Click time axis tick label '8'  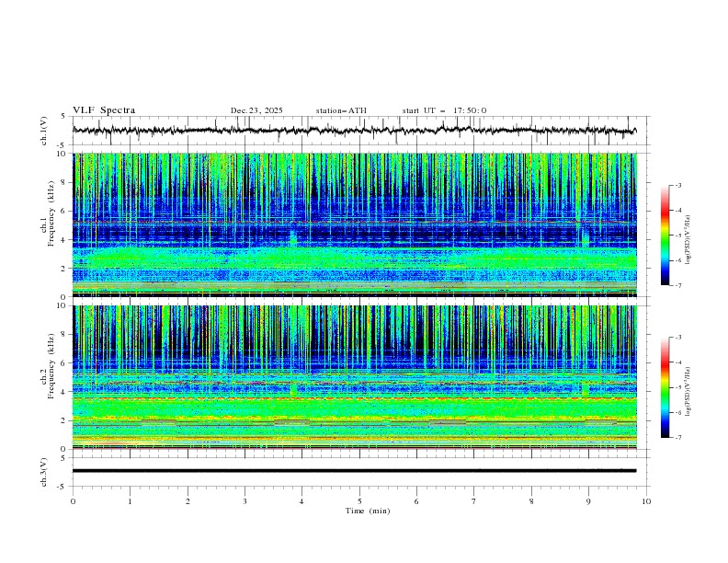click(x=531, y=501)
